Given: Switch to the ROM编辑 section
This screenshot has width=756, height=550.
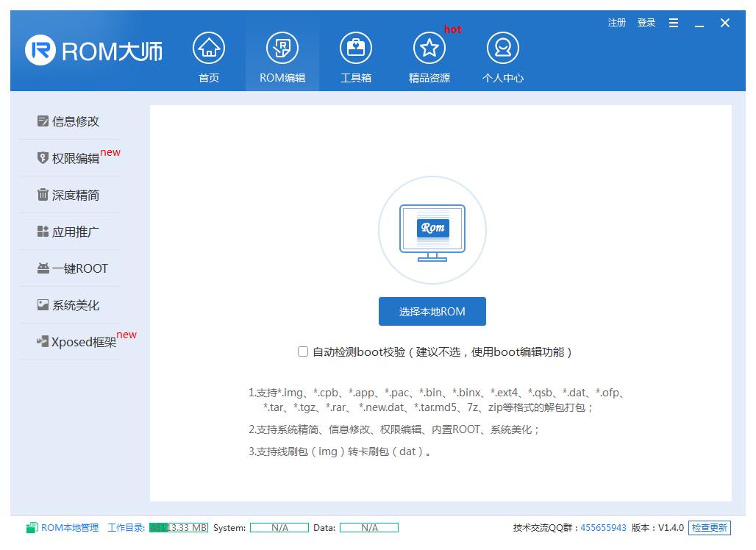Looking at the screenshot, I should coord(282,55).
